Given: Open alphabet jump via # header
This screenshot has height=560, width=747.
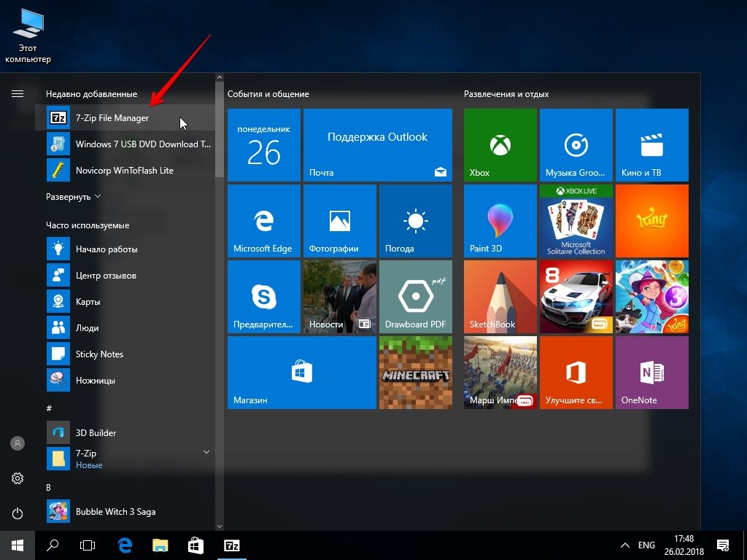Looking at the screenshot, I should (x=49, y=408).
